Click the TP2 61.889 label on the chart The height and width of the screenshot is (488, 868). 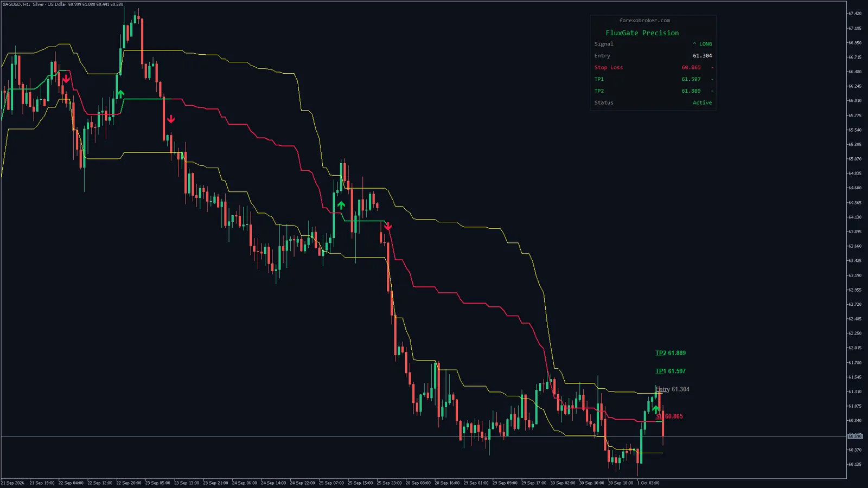671,353
